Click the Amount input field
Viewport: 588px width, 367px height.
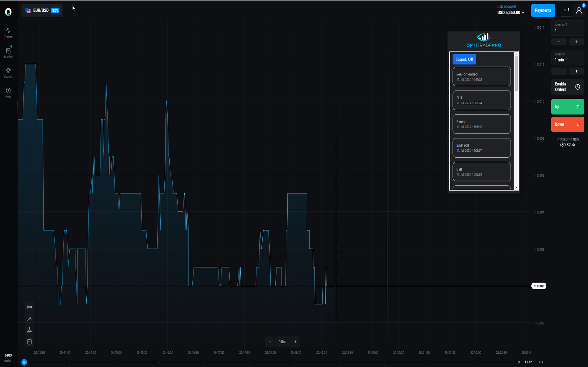point(568,28)
